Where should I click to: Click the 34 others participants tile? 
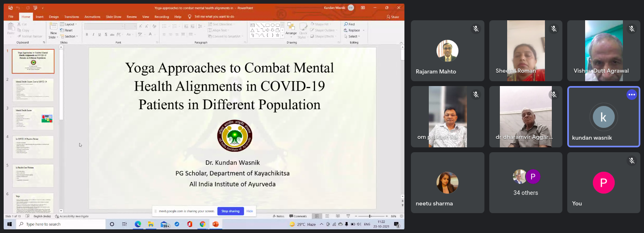pos(525,183)
